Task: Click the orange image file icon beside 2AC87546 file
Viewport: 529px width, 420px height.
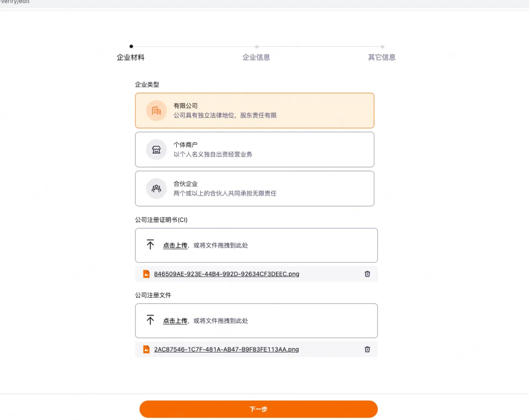Action: click(146, 349)
